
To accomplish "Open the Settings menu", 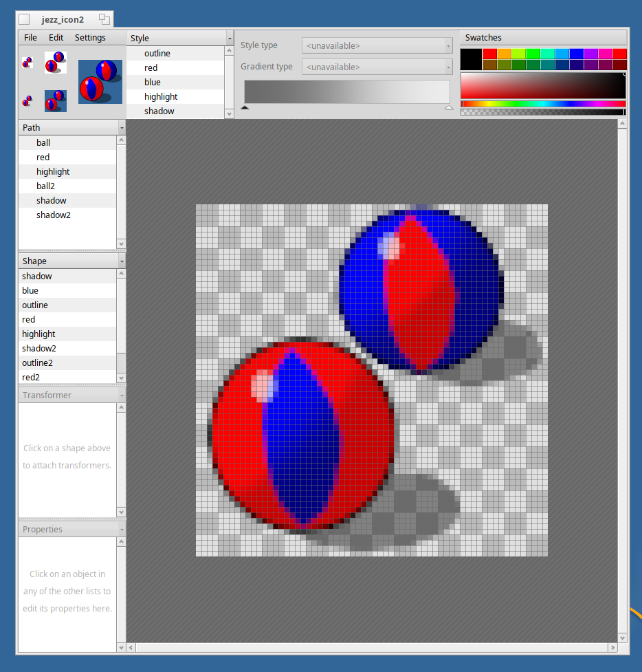I will [90, 37].
